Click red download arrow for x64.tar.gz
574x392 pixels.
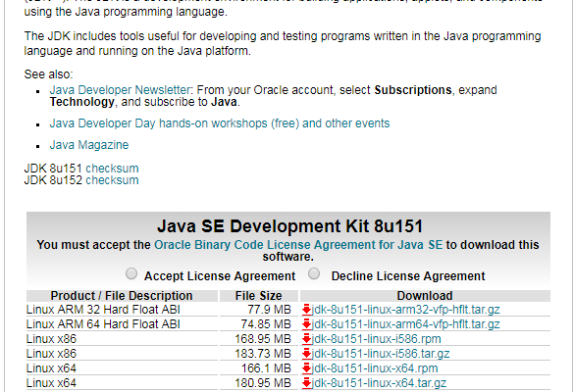point(306,383)
